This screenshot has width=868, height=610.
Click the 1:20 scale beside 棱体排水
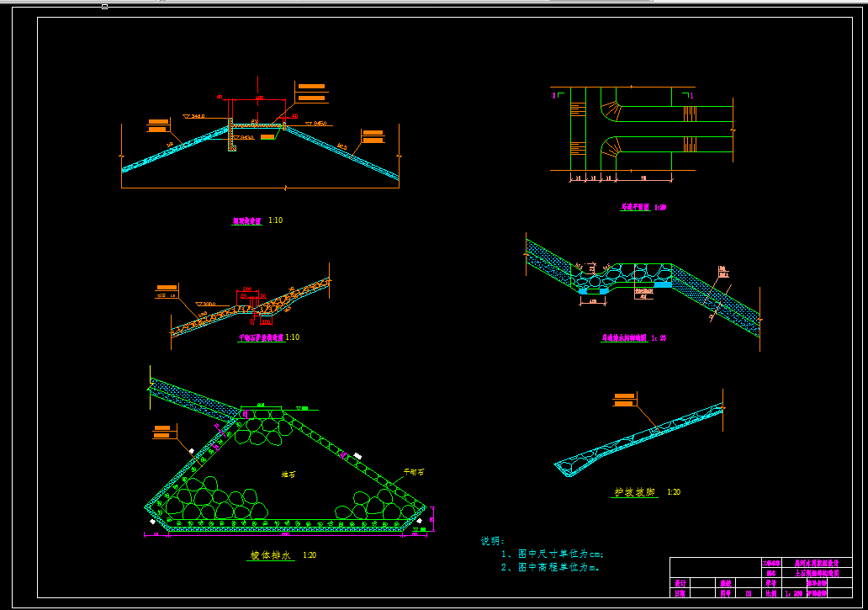[310, 555]
